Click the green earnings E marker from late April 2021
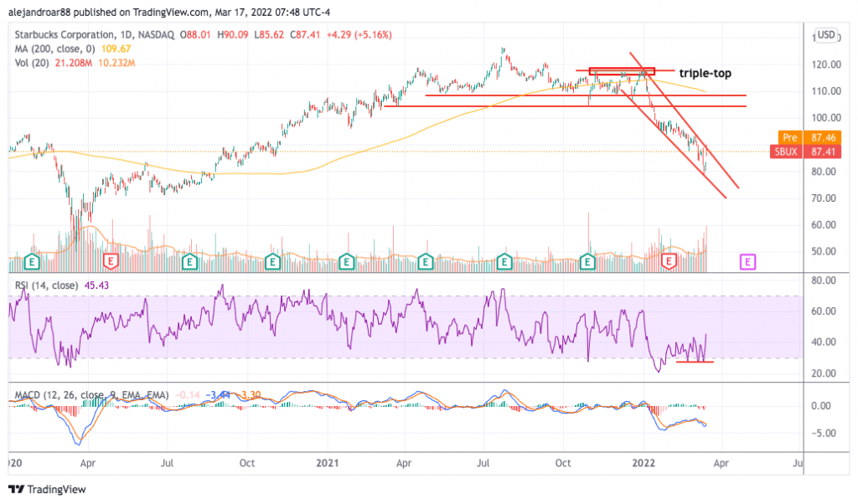858x504 pixels. coord(426,261)
